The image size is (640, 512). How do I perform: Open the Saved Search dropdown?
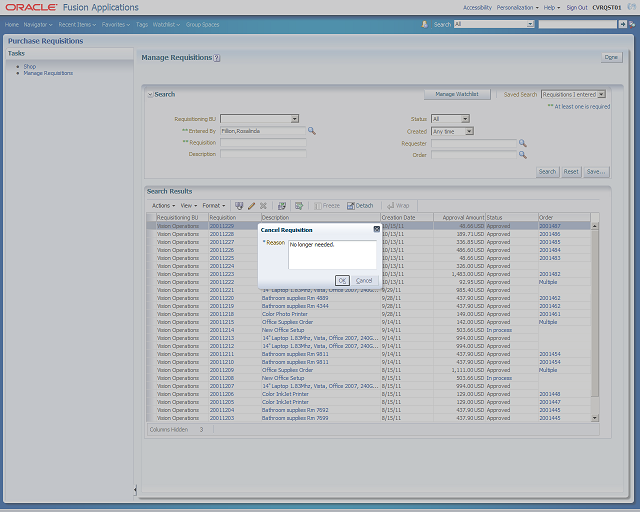pos(601,94)
